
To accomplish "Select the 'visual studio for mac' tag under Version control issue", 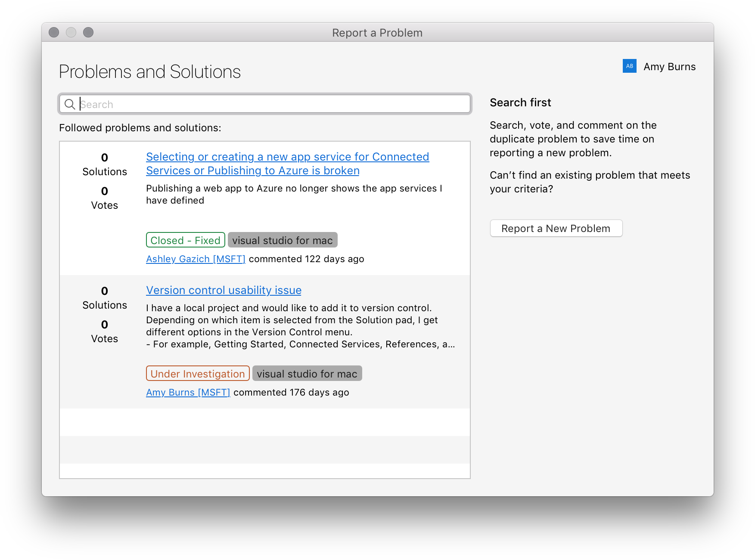I will (x=307, y=373).
